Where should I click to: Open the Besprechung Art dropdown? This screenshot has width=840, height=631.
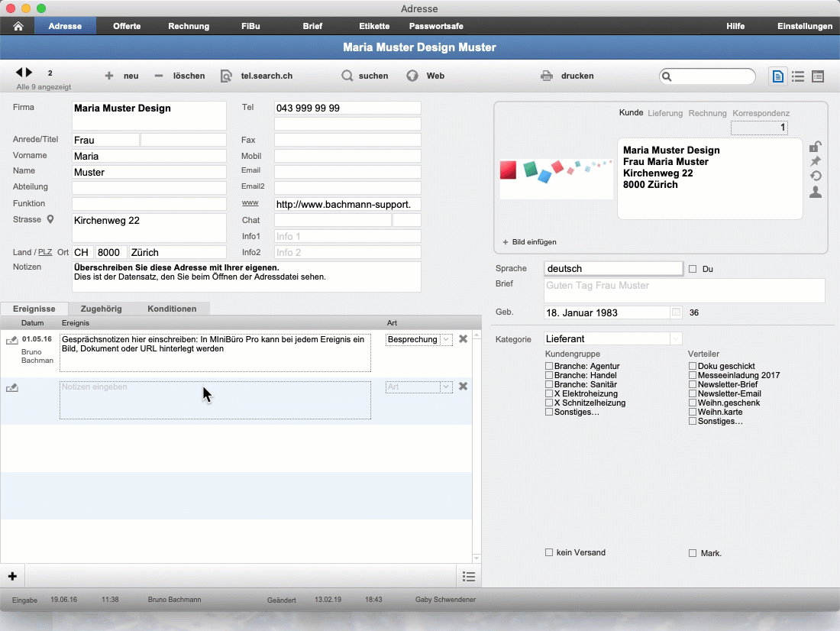(x=446, y=339)
